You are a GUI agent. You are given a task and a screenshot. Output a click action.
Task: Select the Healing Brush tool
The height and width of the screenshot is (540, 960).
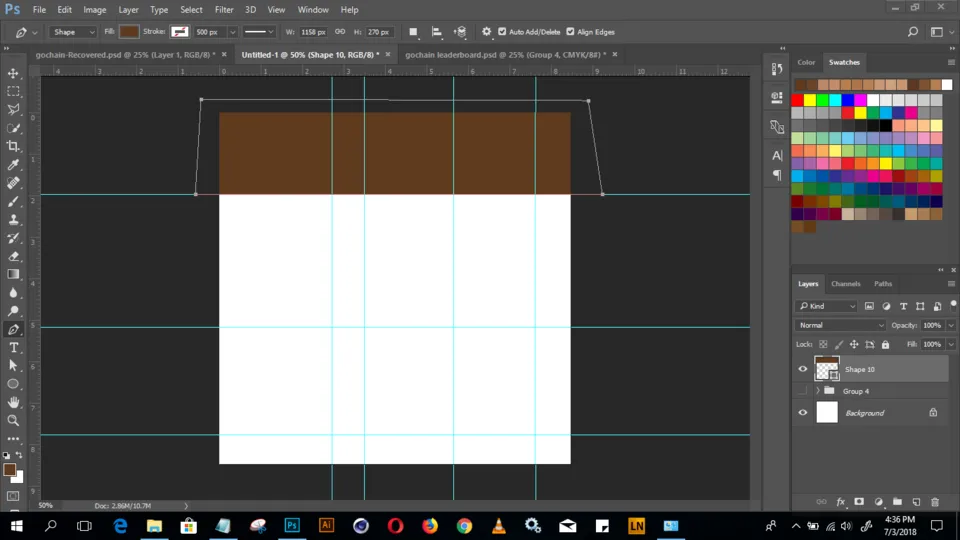coord(13,183)
